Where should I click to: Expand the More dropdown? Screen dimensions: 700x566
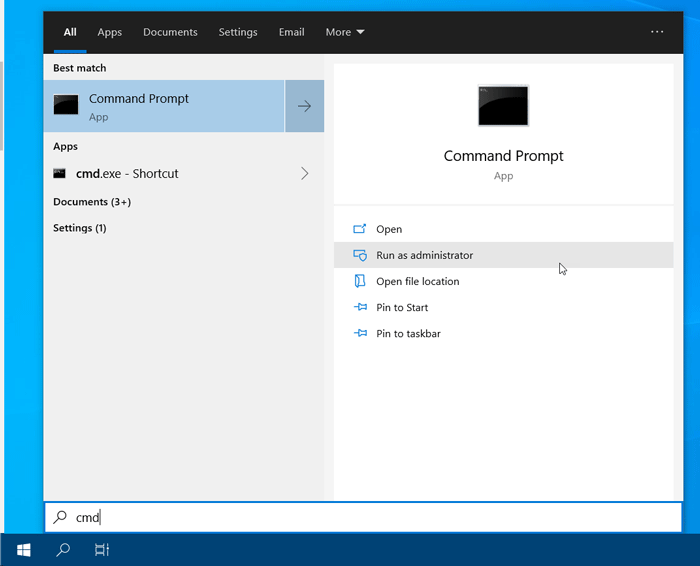click(345, 32)
